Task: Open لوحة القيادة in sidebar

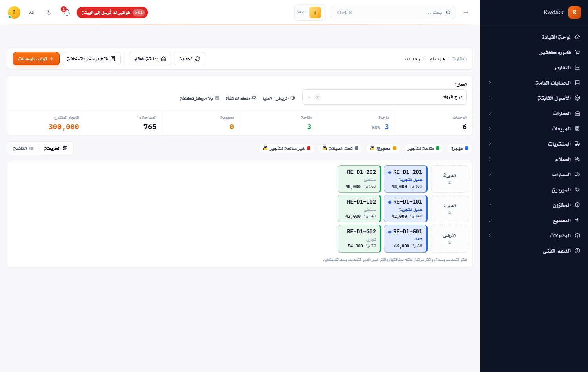Action: [534, 37]
